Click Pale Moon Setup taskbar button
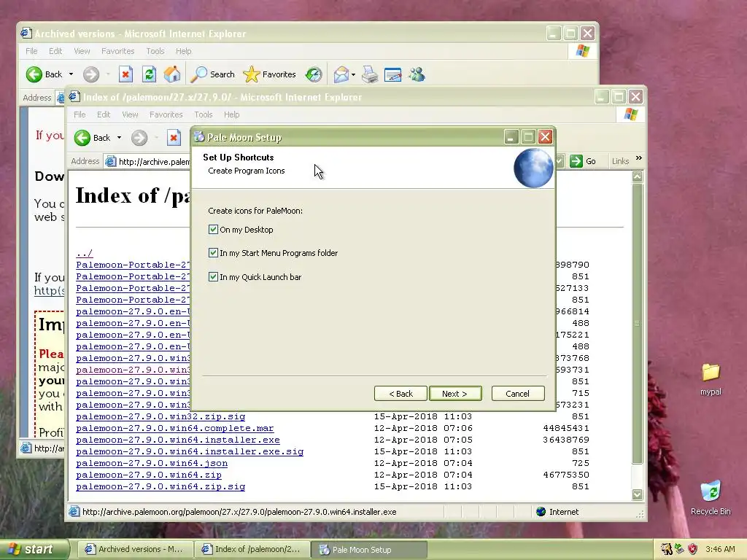Viewport: 747px width, 560px height. coord(368,550)
